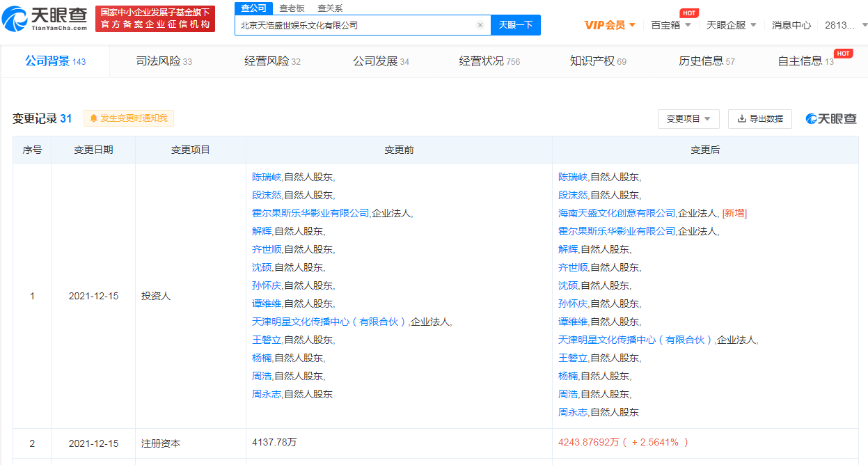
Task: Open 周永志 in the 变更前 column
Action: [267, 394]
